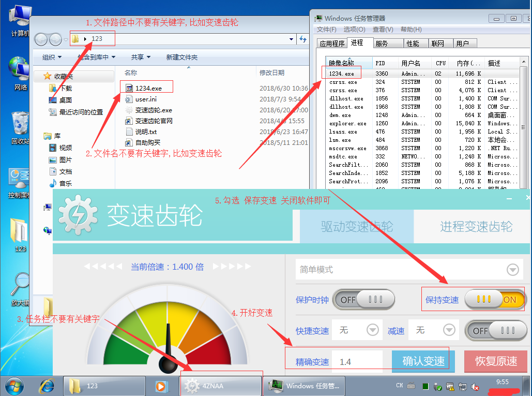Click the 精确变速 value input field
This screenshot has height=396, width=532.
(x=357, y=361)
